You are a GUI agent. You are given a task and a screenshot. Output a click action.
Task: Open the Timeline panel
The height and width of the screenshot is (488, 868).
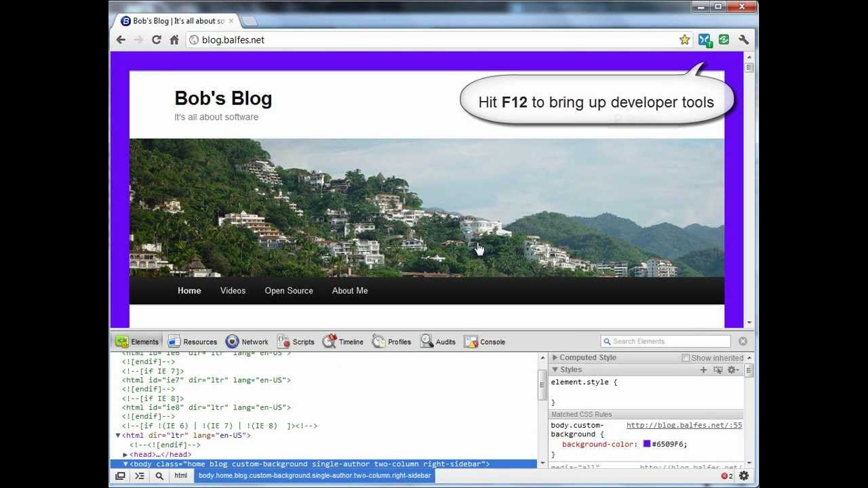pyautogui.click(x=343, y=342)
